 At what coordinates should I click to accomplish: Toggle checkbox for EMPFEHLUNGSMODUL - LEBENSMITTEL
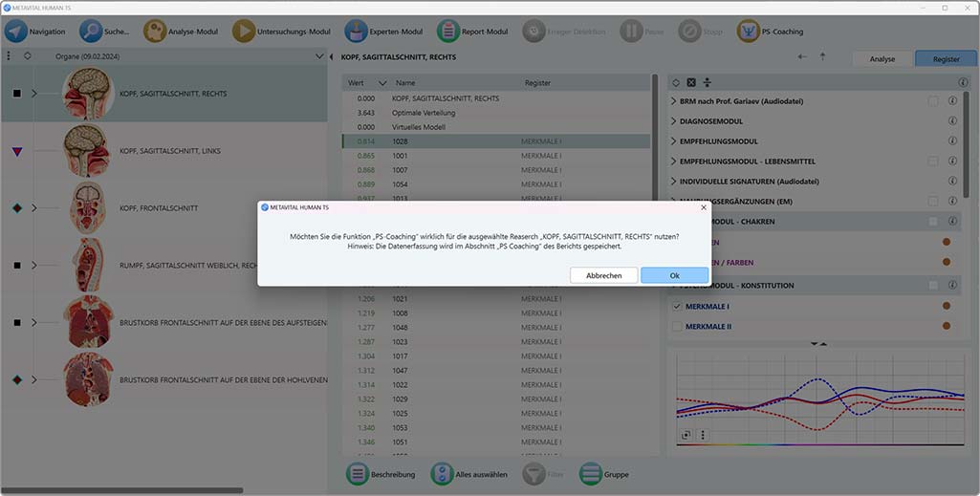point(933,162)
